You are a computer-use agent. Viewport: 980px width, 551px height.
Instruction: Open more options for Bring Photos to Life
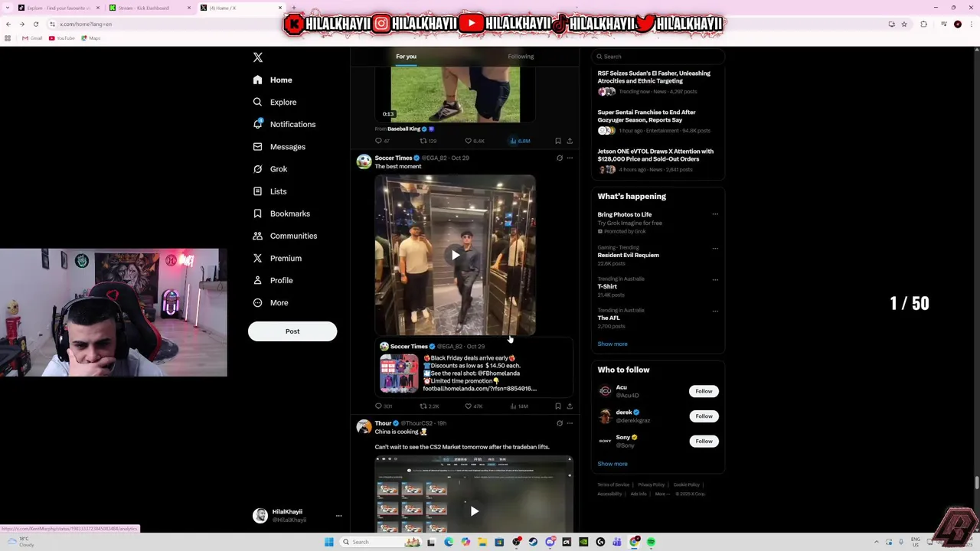[715, 214]
